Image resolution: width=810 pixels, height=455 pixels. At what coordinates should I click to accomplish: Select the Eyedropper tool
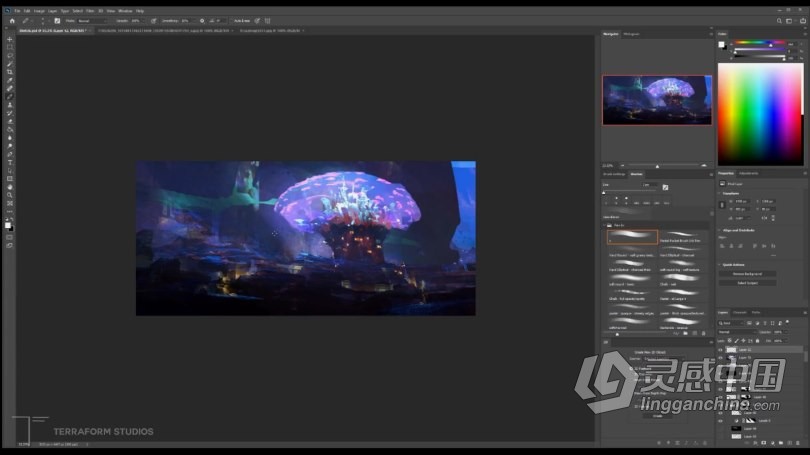[10, 80]
